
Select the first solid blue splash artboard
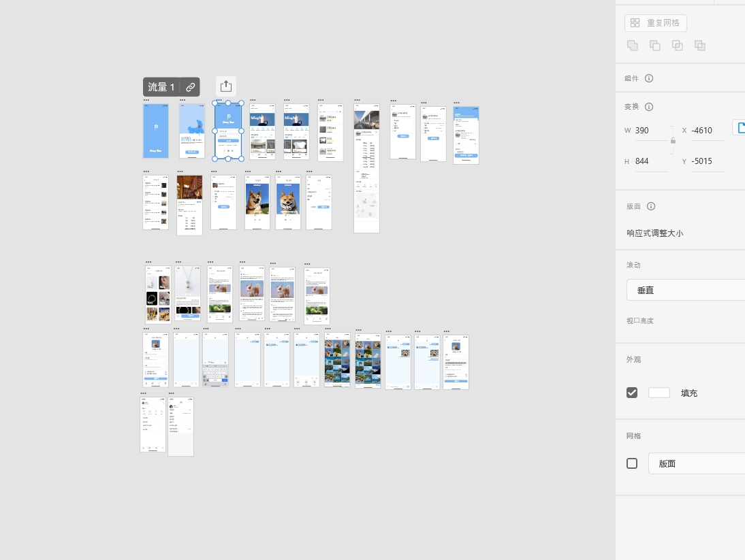pyautogui.click(x=155, y=131)
